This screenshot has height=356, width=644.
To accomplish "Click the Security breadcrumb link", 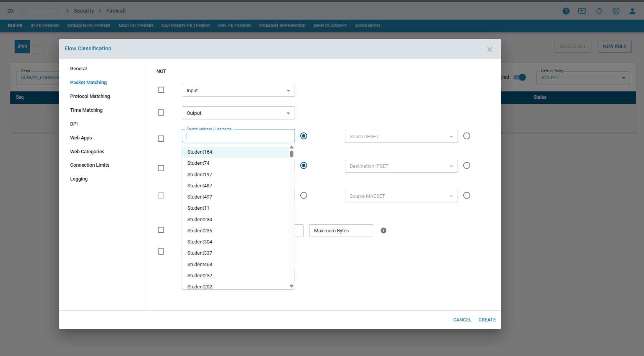I will [x=84, y=11].
